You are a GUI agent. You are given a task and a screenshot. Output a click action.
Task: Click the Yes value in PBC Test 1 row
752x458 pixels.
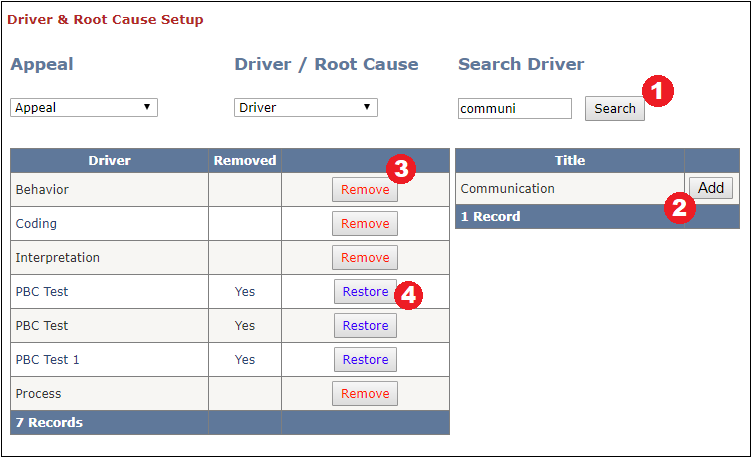click(x=245, y=359)
